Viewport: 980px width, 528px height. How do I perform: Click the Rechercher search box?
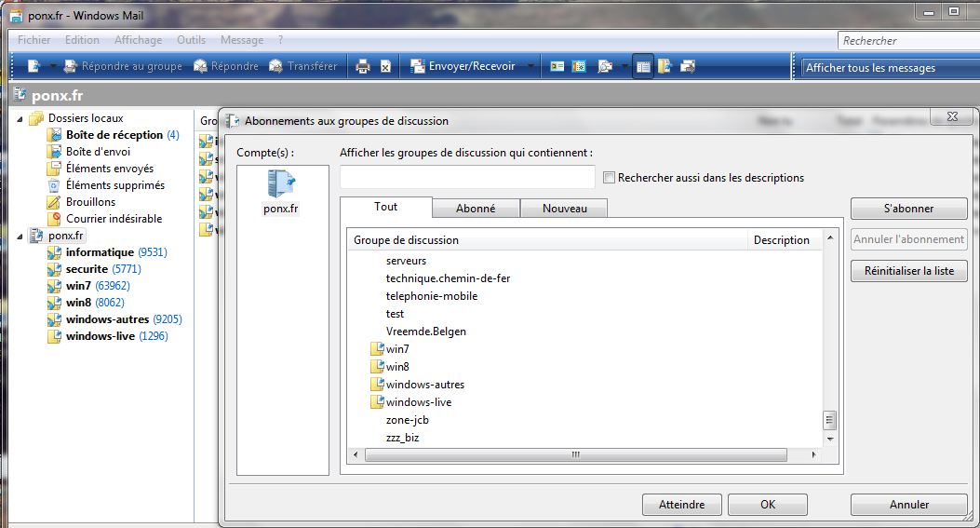tap(908, 41)
